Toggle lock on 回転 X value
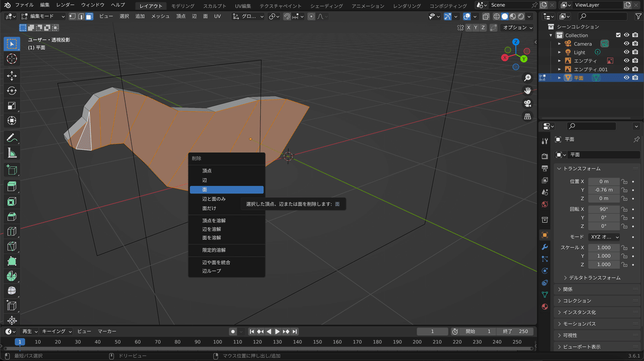The image size is (644, 361). pos(625,209)
